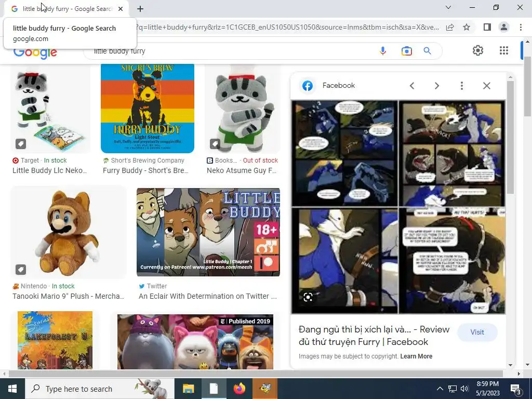
Task: Click the preview panel scrollbar down arrow
Action: click(x=510, y=365)
